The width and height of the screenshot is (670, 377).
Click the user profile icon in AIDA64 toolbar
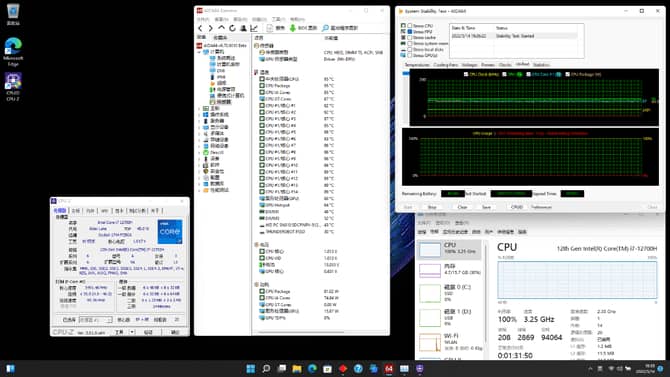pos(243,28)
